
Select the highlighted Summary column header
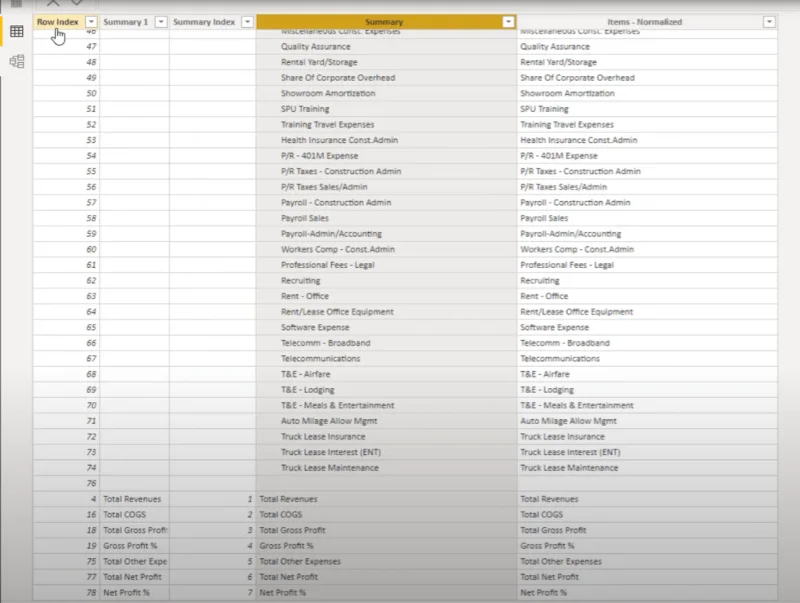click(384, 22)
